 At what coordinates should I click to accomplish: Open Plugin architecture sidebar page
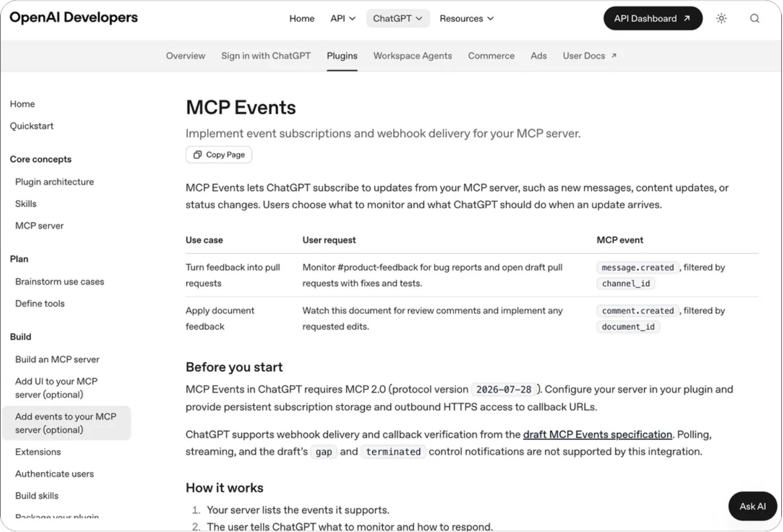click(x=54, y=182)
